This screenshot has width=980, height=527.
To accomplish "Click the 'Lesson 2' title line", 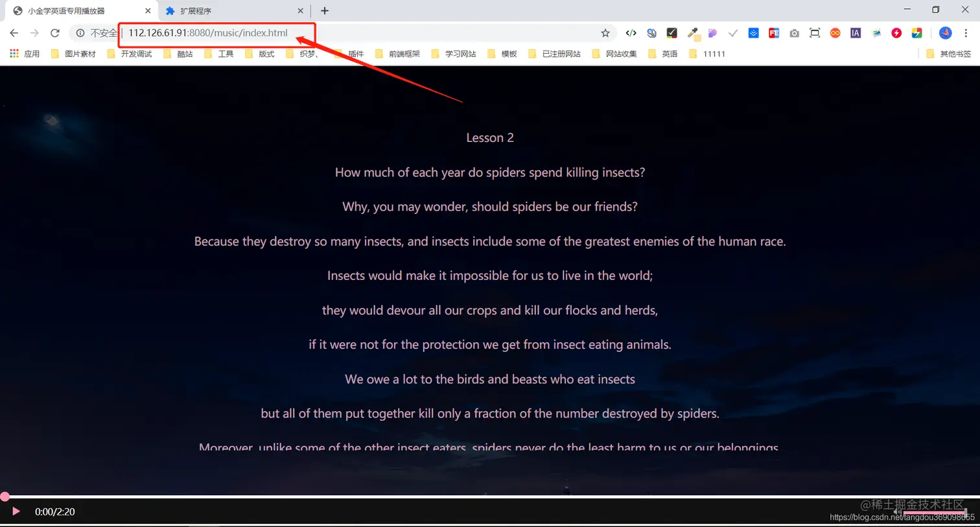I will click(x=490, y=138).
